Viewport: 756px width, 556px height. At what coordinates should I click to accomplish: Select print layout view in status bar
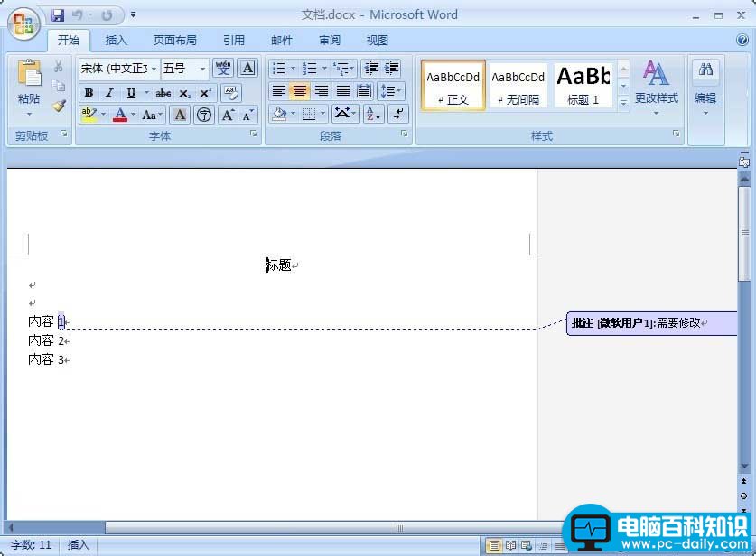[x=494, y=545]
